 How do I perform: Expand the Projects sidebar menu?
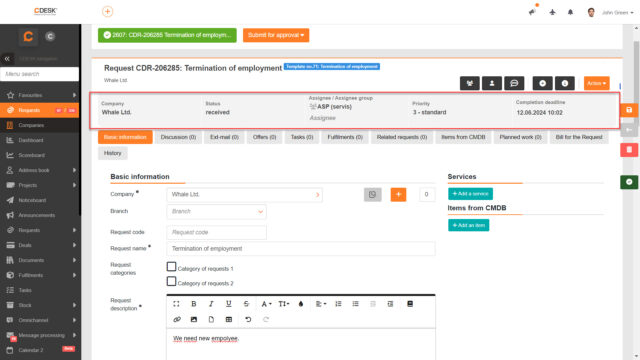pos(40,185)
